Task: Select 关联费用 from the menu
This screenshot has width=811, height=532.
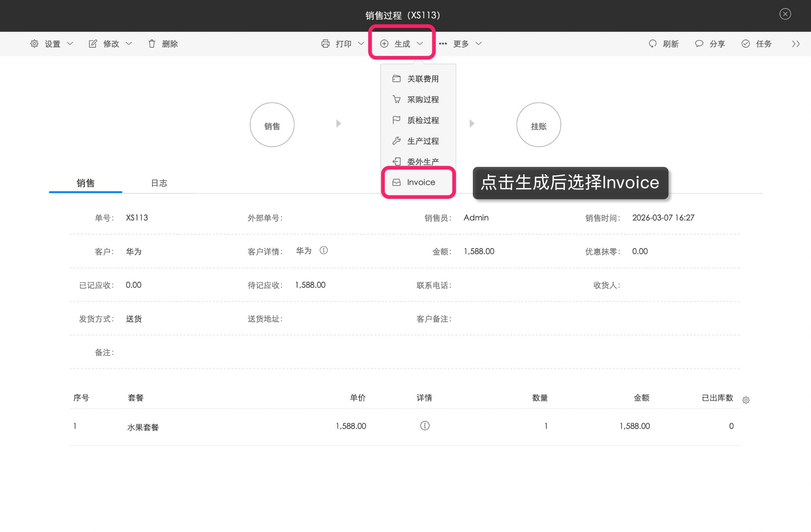Action: click(x=423, y=79)
